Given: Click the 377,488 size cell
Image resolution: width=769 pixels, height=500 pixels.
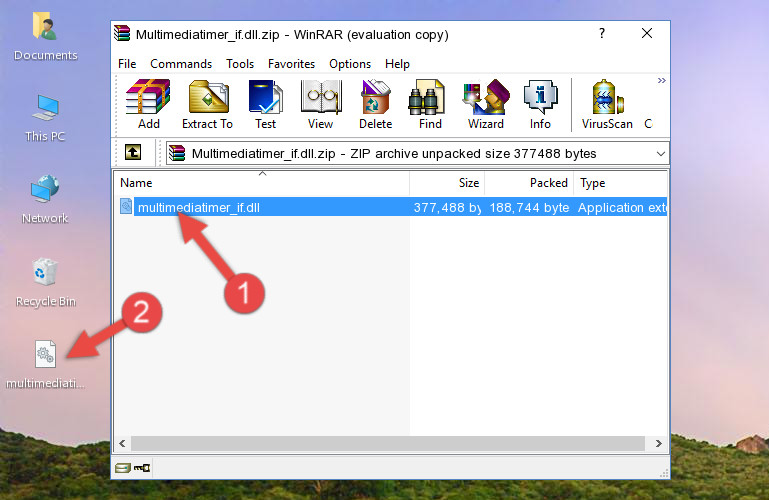Looking at the screenshot, I should coord(447,207).
